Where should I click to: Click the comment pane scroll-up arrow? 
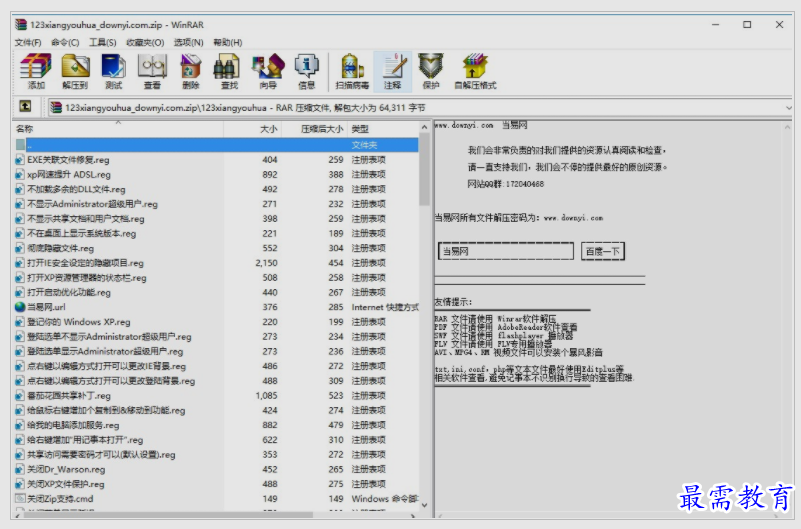pyautogui.click(x=788, y=127)
